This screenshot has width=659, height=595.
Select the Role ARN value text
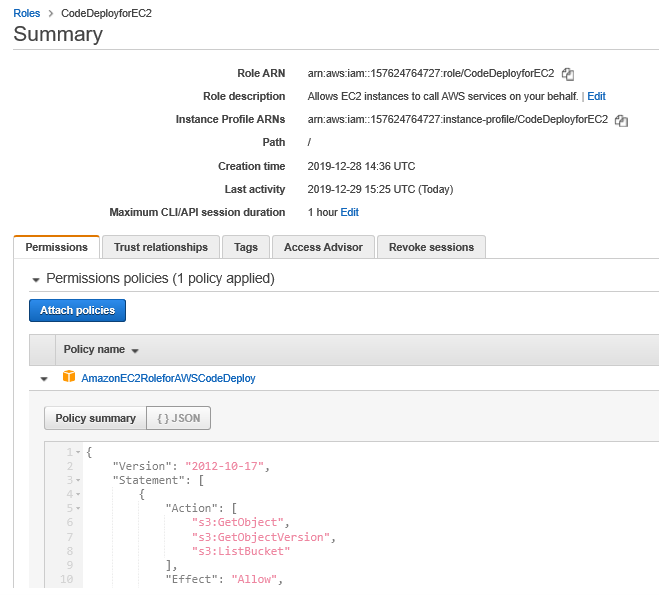coord(431,74)
